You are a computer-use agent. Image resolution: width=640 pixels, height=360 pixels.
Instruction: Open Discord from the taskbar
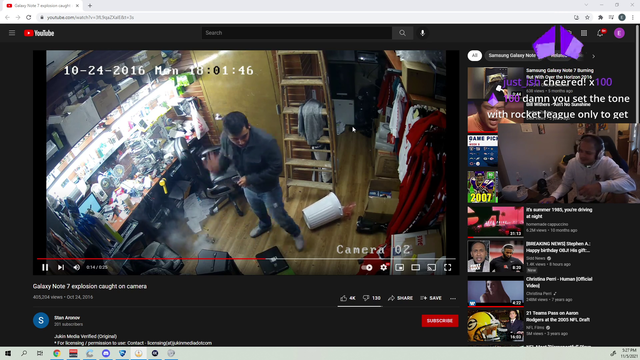[x=106, y=353]
